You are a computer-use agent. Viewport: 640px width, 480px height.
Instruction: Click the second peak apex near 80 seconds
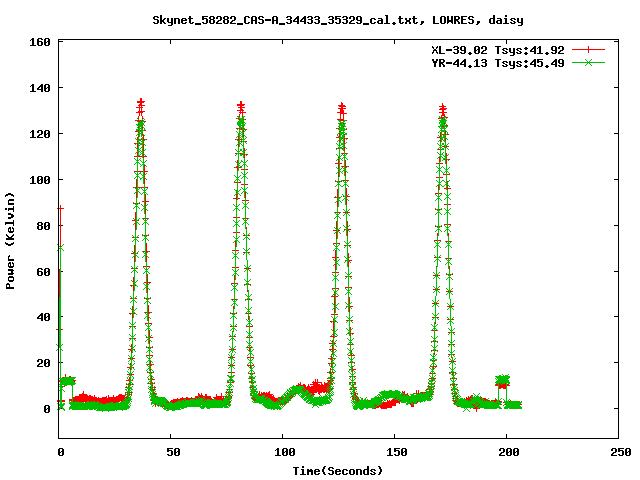point(241,105)
